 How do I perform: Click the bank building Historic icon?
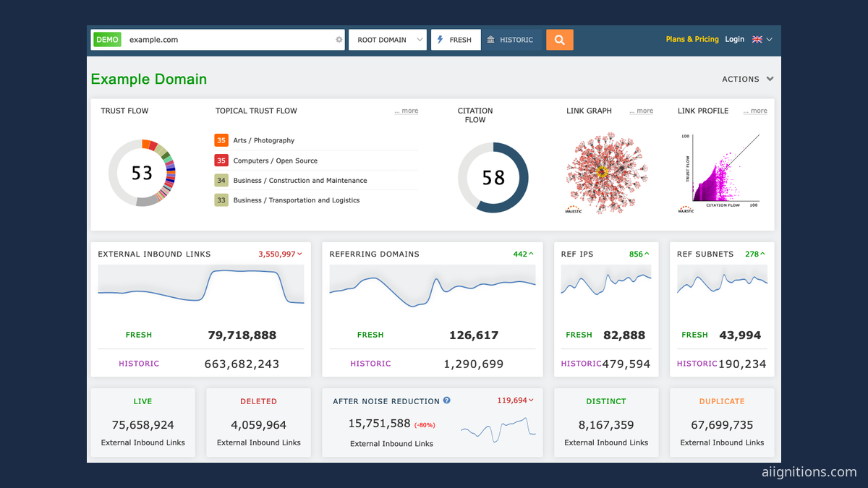(491, 40)
